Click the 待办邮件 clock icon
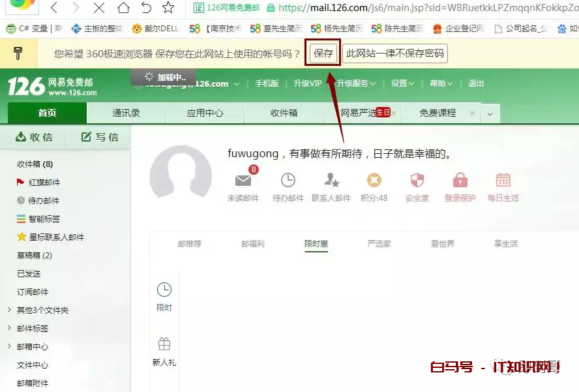 point(287,181)
